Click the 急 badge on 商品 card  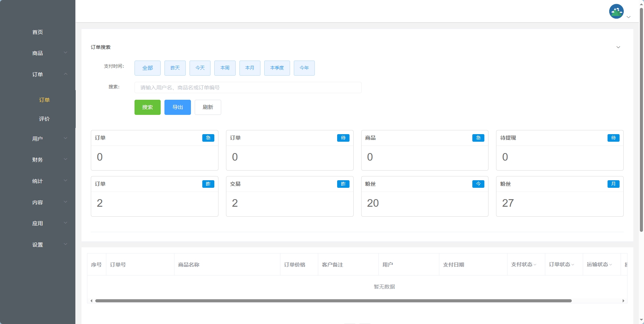(x=478, y=138)
